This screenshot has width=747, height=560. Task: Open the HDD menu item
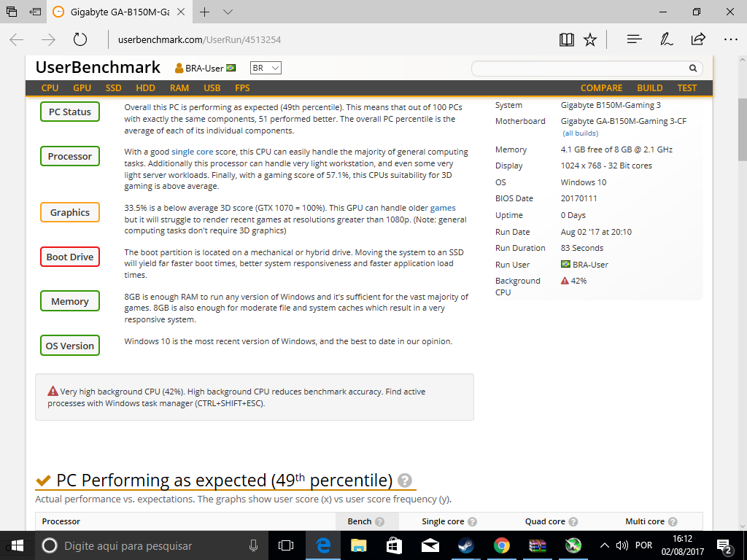click(145, 88)
